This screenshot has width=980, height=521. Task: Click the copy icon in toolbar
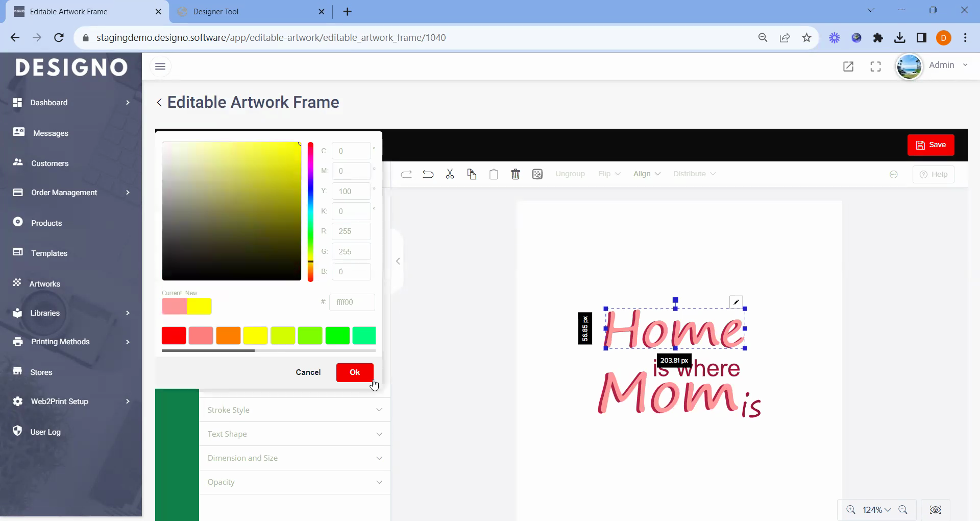coord(472,174)
